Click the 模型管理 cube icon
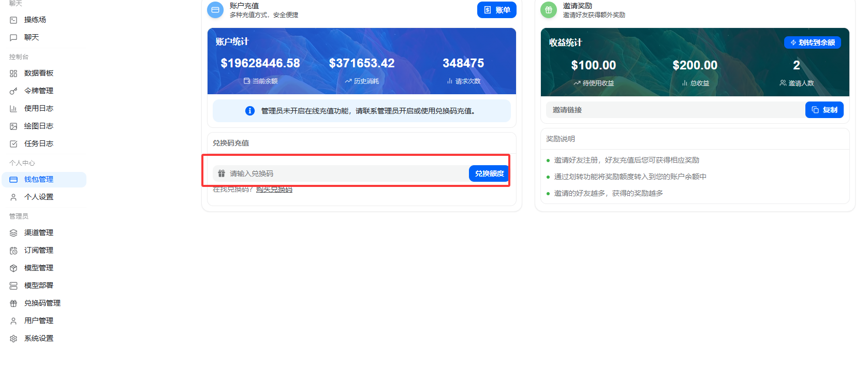This screenshot has width=868, height=392. (13, 268)
